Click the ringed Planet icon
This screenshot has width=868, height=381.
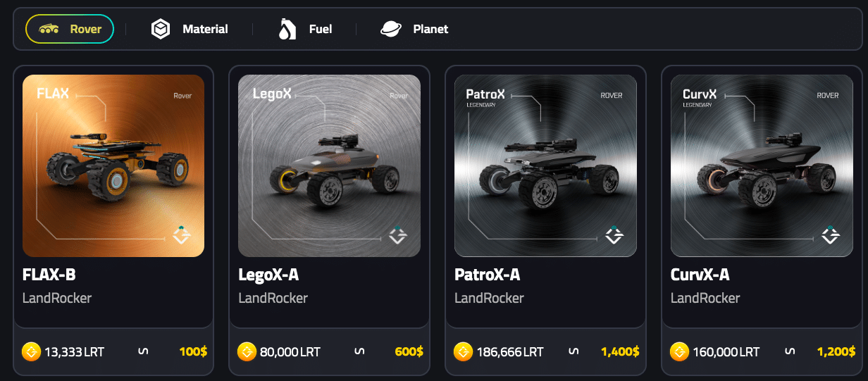click(x=391, y=29)
